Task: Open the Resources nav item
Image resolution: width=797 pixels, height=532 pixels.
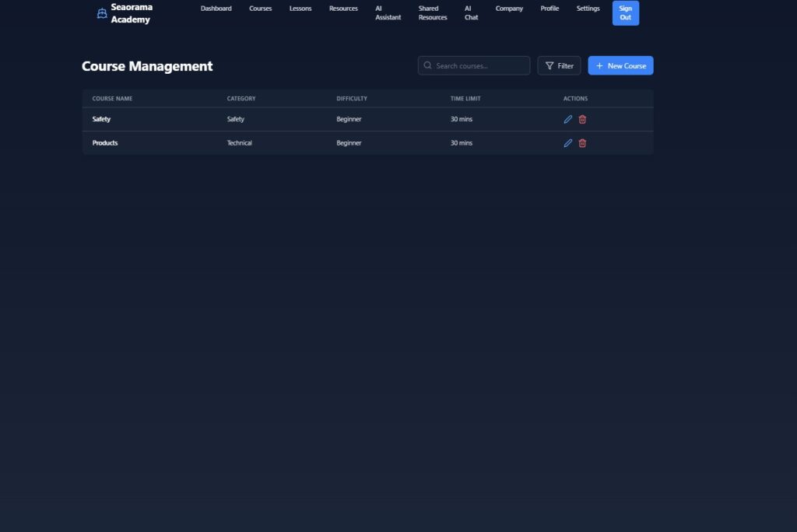Action: (343, 9)
